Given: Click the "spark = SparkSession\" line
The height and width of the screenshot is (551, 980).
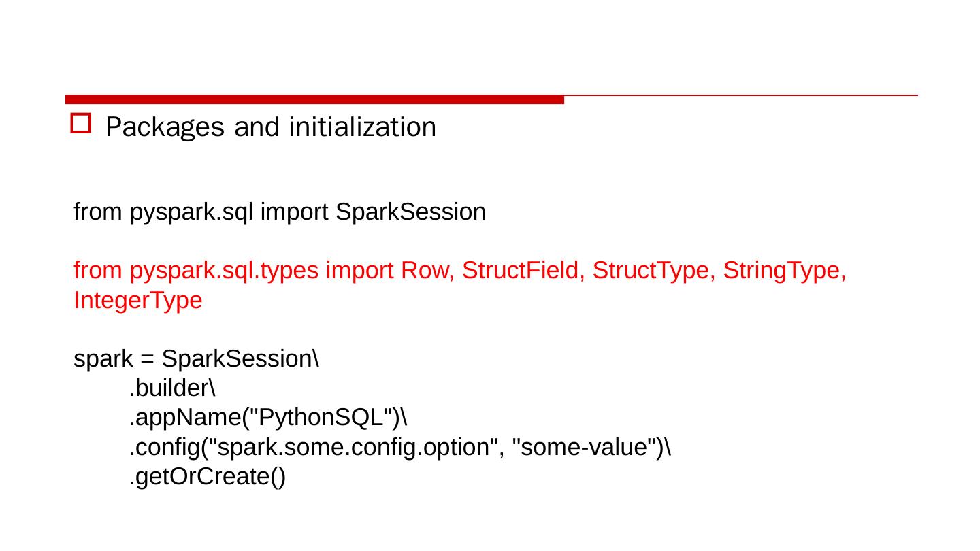Looking at the screenshot, I should coord(196,358).
